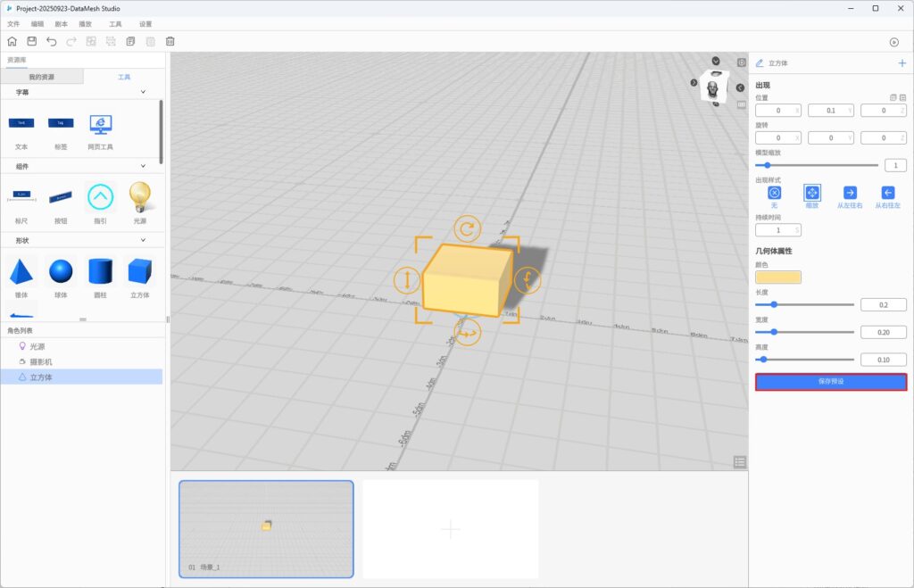Collapse the 字幕 section
The height and width of the screenshot is (588, 914).
tap(143, 92)
